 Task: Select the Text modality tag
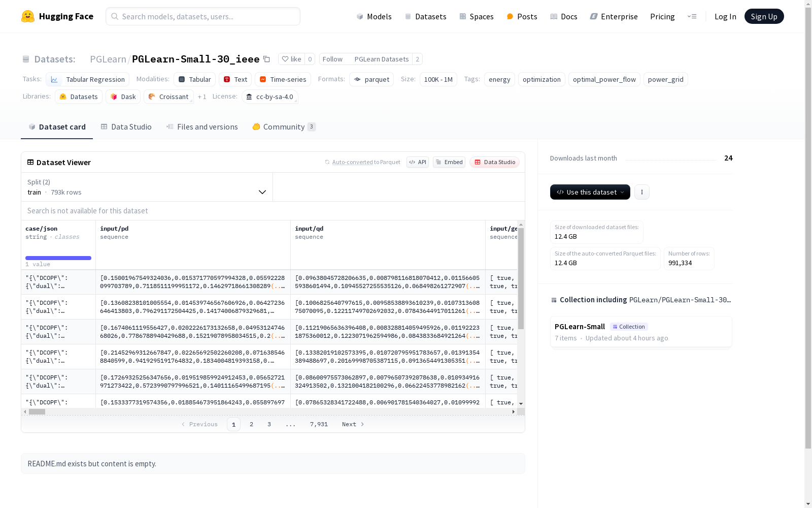click(x=235, y=79)
